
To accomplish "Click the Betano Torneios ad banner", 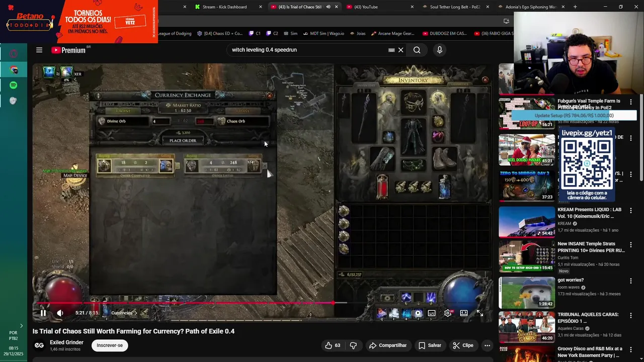I will (x=79, y=22).
